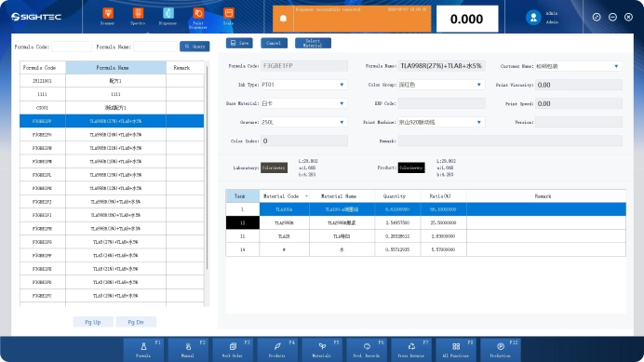The height and width of the screenshot is (362, 644).
Task: Open Work Order module (F3)
Action: (233, 349)
